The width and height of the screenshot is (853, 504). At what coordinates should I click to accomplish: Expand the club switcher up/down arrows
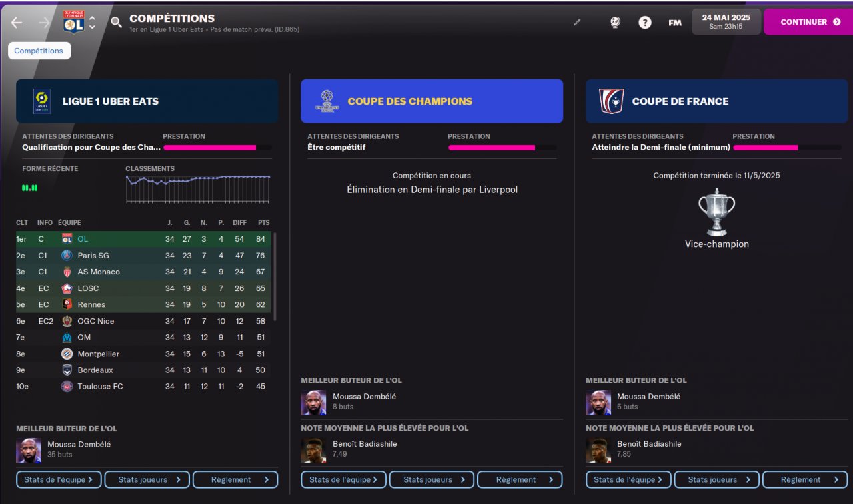click(92, 23)
